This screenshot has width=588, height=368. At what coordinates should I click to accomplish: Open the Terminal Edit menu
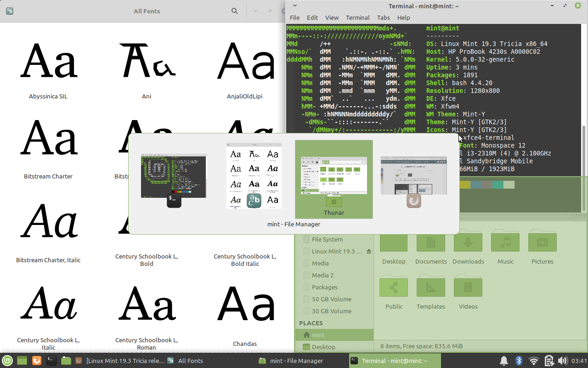312,17
